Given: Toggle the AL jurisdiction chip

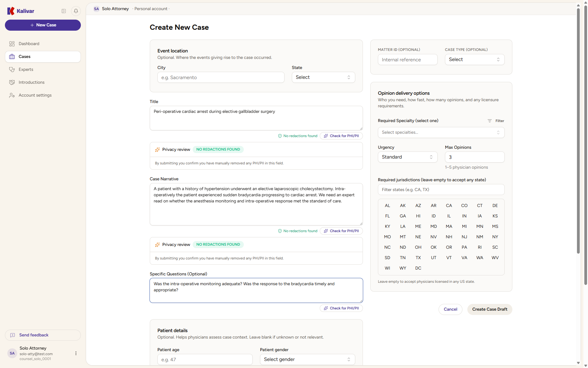Looking at the screenshot, I should [387, 206].
